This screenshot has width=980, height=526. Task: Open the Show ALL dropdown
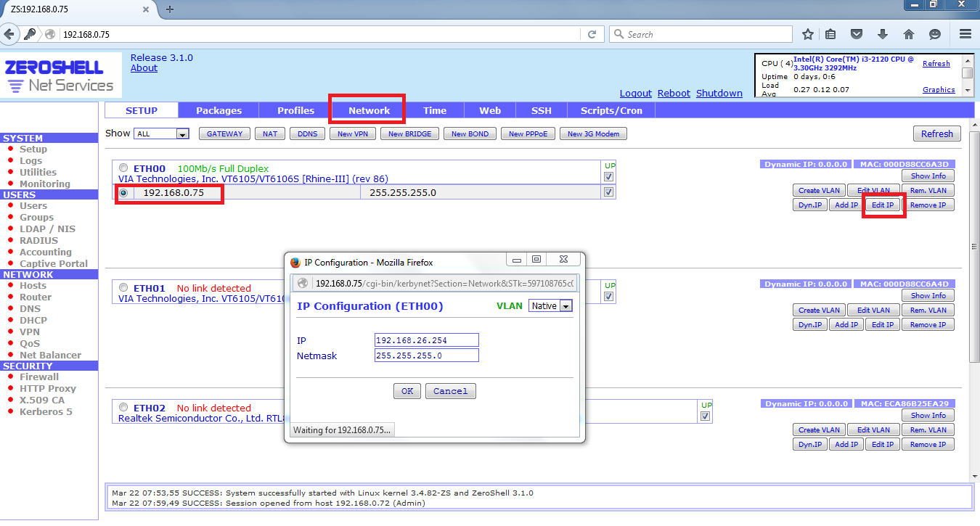pyautogui.click(x=162, y=133)
